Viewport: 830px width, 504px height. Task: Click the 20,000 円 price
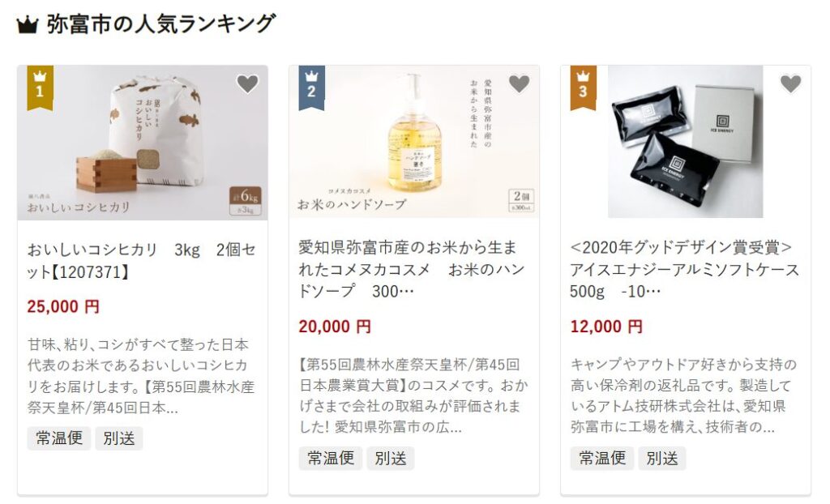click(335, 326)
